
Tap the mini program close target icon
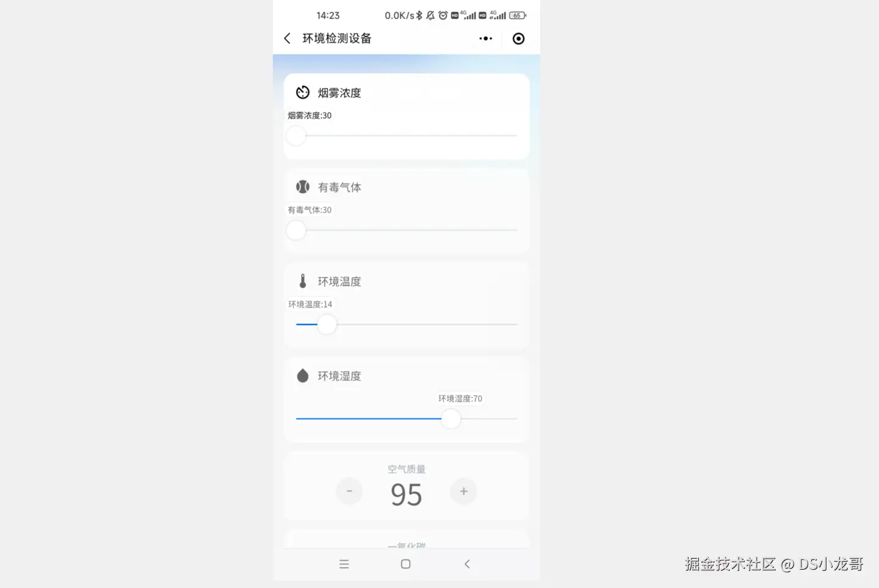click(x=518, y=38)
